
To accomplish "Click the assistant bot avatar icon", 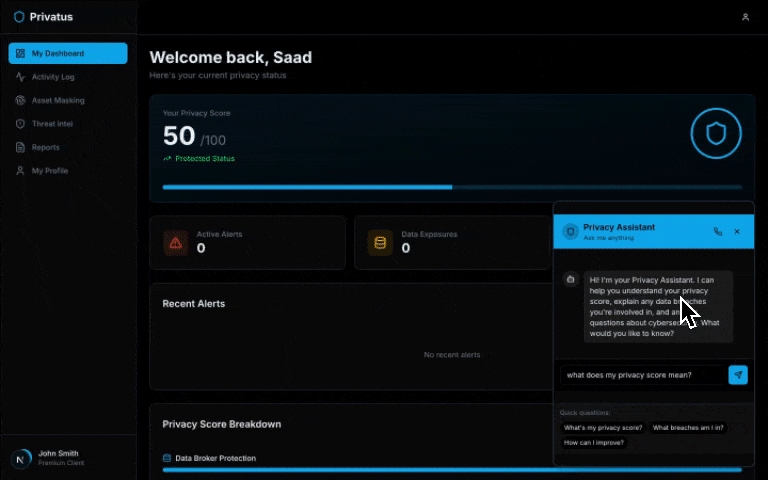I will (x=571, y=280).
